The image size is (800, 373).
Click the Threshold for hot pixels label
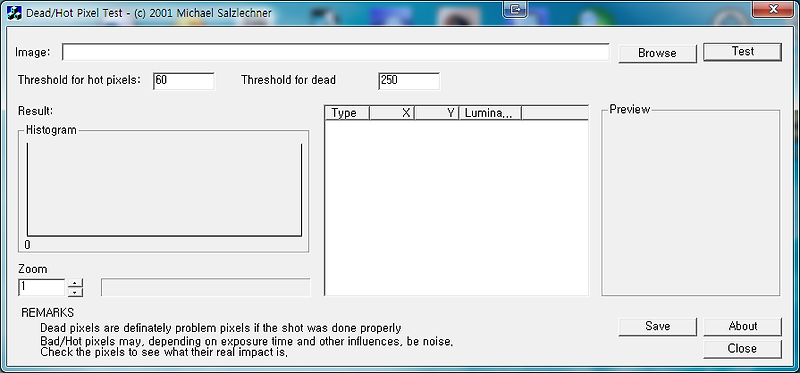click(79, 80)
